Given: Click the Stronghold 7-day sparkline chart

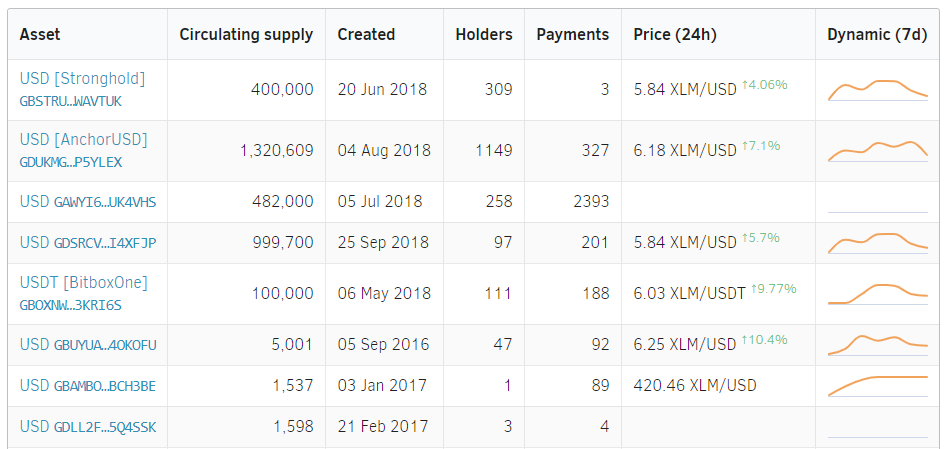Looking at the screenshot, I should (878, 90).
